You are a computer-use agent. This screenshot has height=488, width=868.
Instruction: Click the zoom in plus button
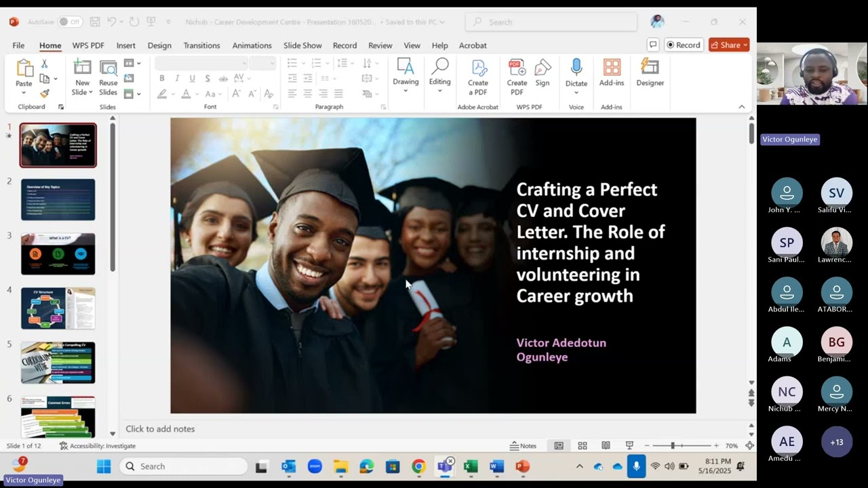pyautogui.click(x=716, y=445)
